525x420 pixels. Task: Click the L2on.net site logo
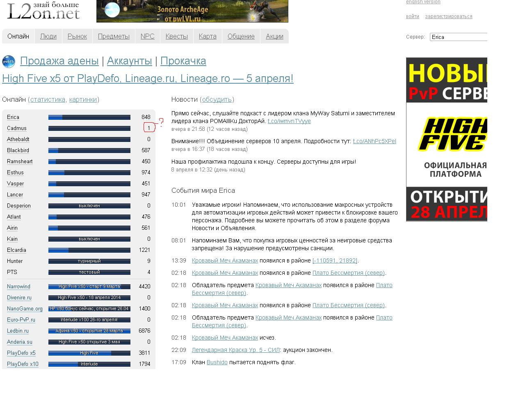43,11
